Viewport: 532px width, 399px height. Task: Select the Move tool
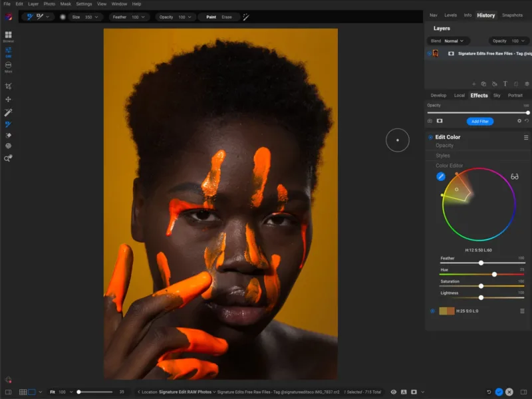pos(8,100)
